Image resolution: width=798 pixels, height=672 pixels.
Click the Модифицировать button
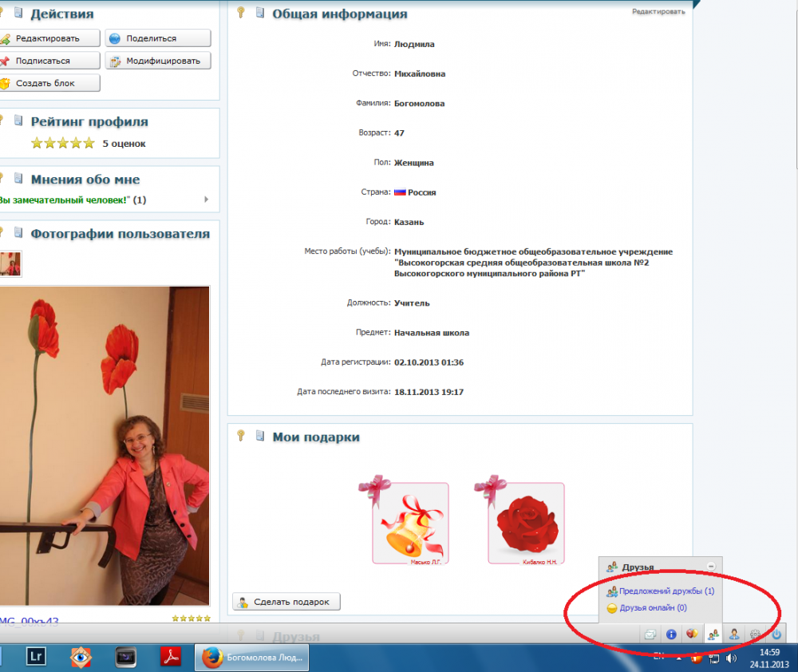click(158, 61)
